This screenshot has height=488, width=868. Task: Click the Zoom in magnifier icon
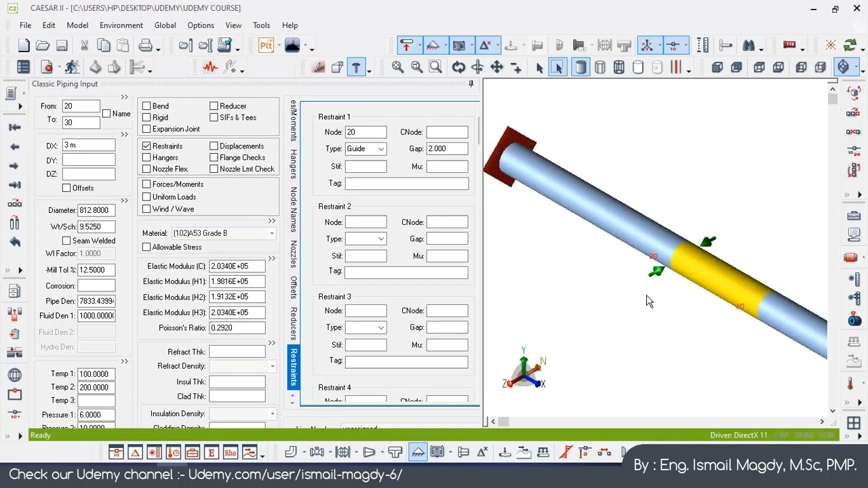coord(397,67)
